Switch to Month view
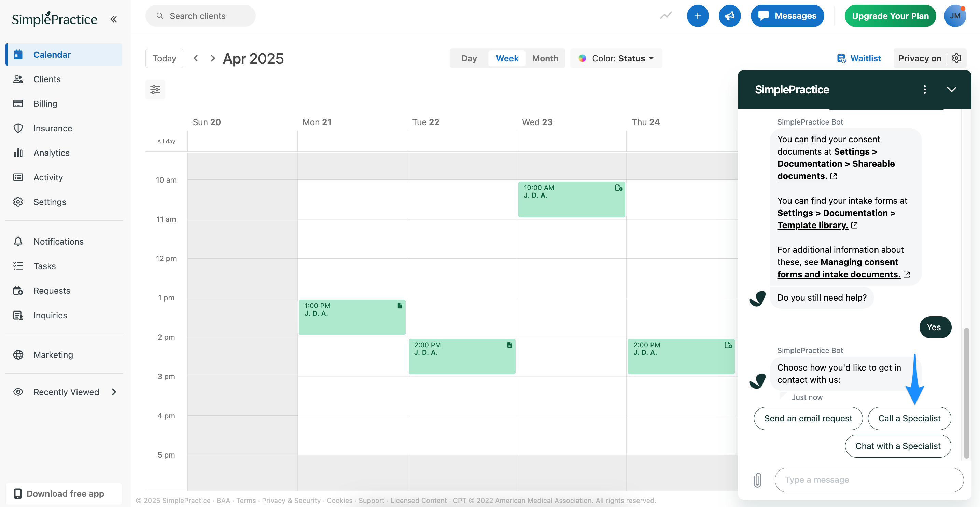 pyautogui.click(x=545, y=58)
